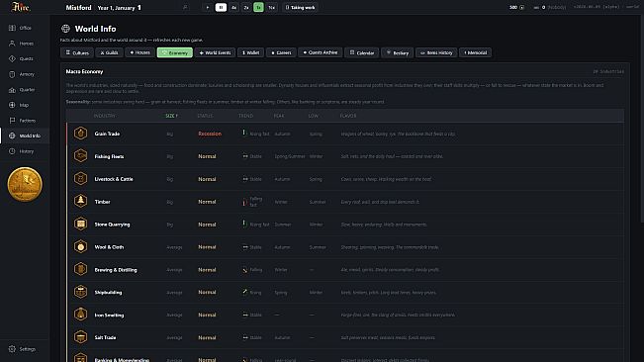The image size is (644, 362).
Task: Open the Office sidebar icon
Action: point(12,28)
